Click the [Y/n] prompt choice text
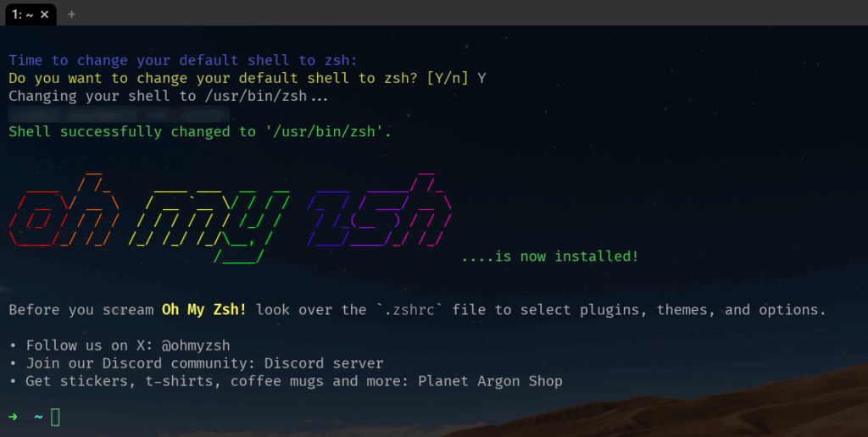The image size is (868, 437). click(x=448, y=79)
